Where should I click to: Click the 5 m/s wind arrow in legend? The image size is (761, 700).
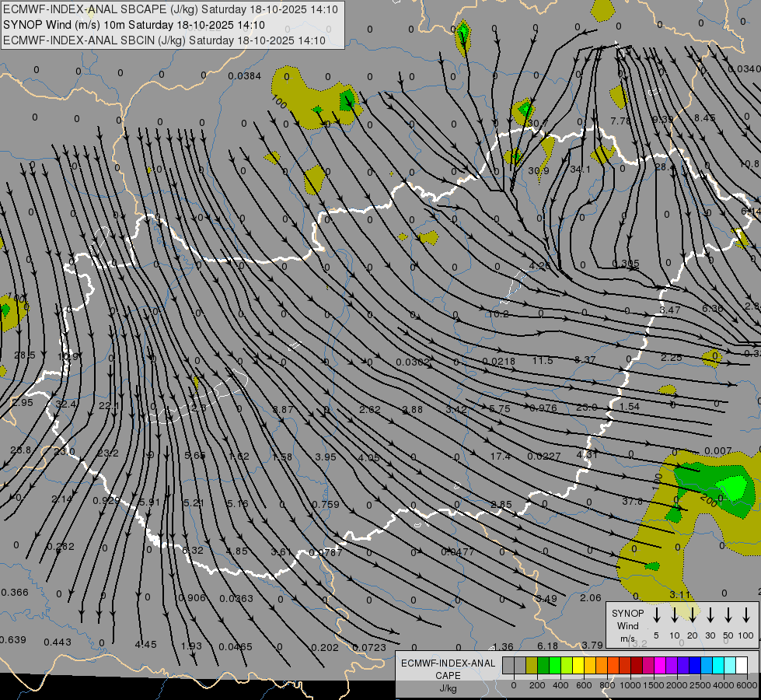(656, 615)
